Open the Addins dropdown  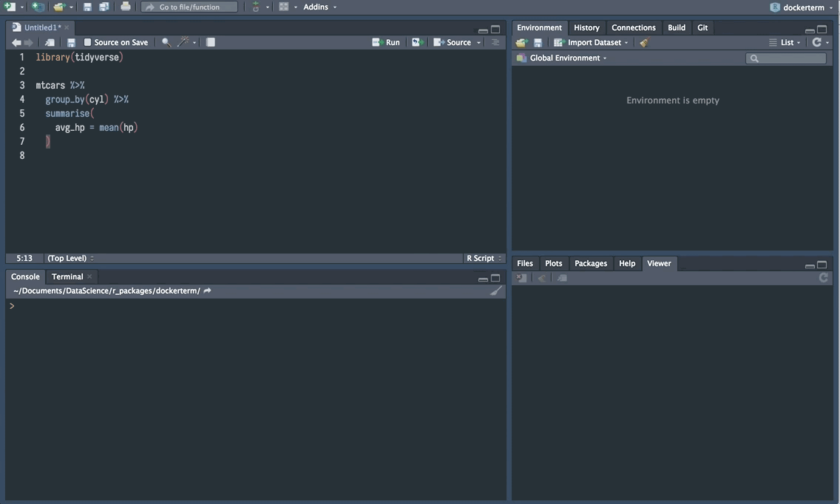point(320,7)
